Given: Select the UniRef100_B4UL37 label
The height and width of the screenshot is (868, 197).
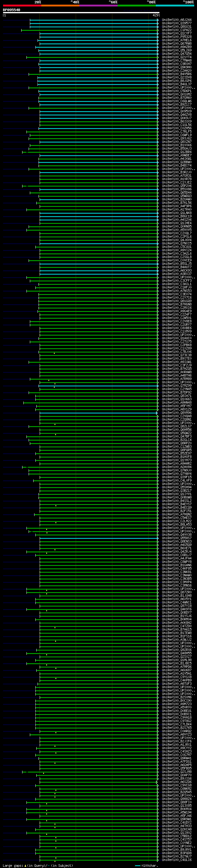Looking at the screenshot, I should pyautogui.click(x=176, y=84).
